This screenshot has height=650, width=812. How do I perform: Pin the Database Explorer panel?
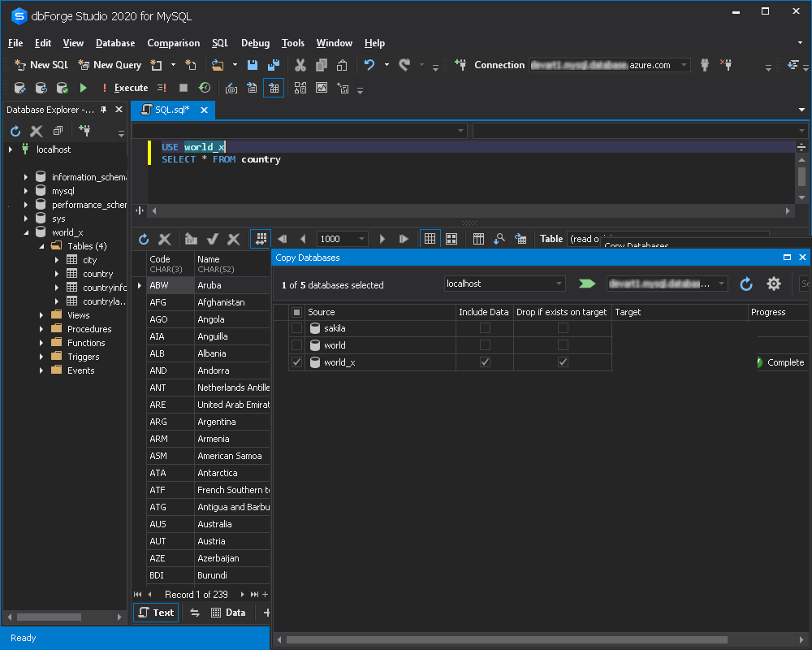(104, 110)
